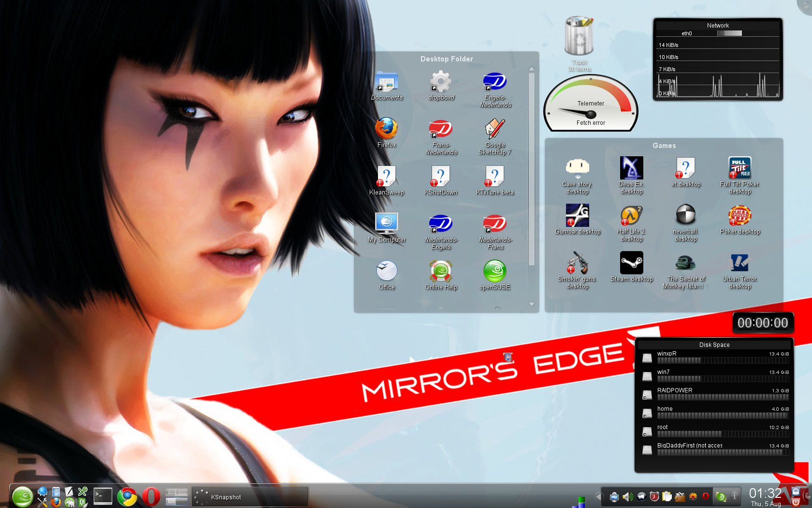Show notifications info tray icon
The image size is (812, 508).
pos(734,496)
